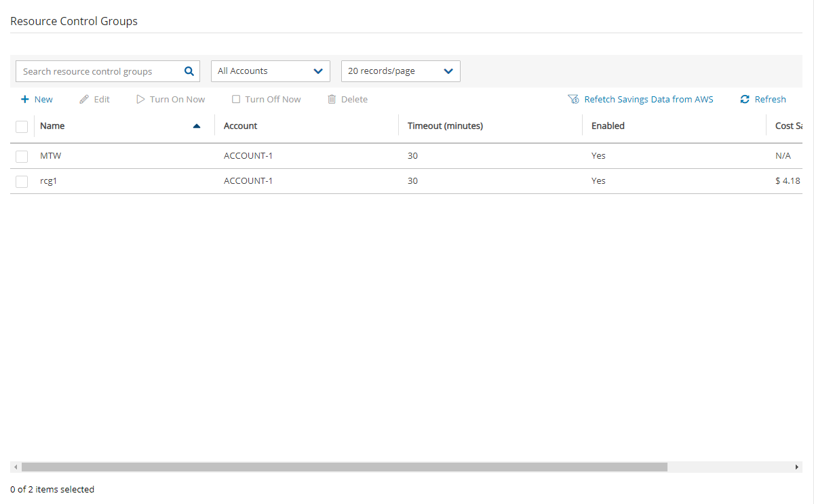Click the magnifier search icon
This screenshot has height=504, width=814.
189,71
